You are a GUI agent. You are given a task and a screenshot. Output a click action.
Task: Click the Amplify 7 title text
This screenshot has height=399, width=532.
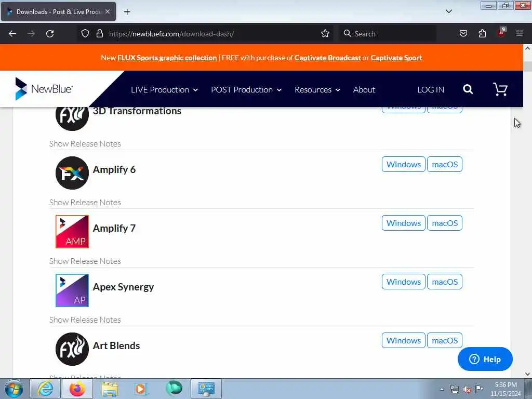coord(114,228)
